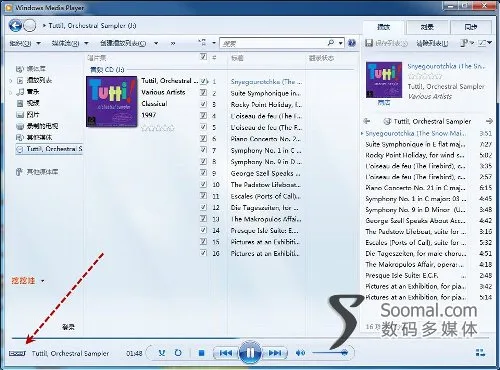Turn on shuffle in playback controls
Screen dimensions: 500x370
[162, 353]
